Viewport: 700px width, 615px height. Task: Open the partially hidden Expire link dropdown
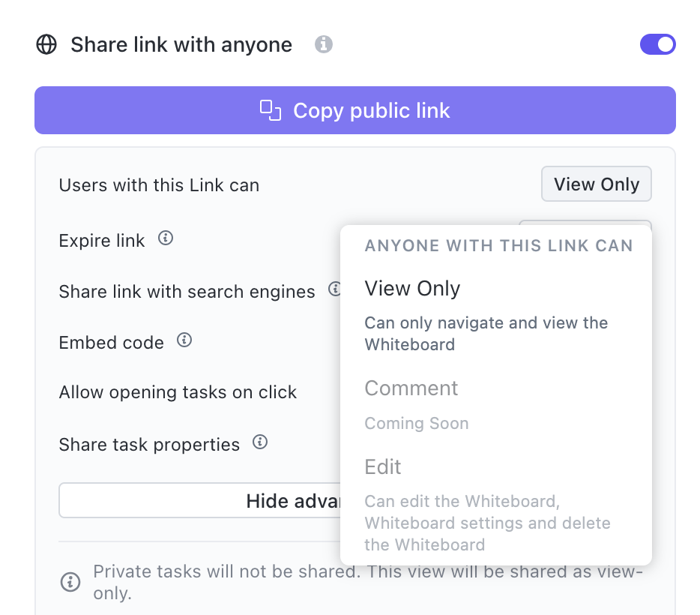pyautogui.click(x=585, y=223)
